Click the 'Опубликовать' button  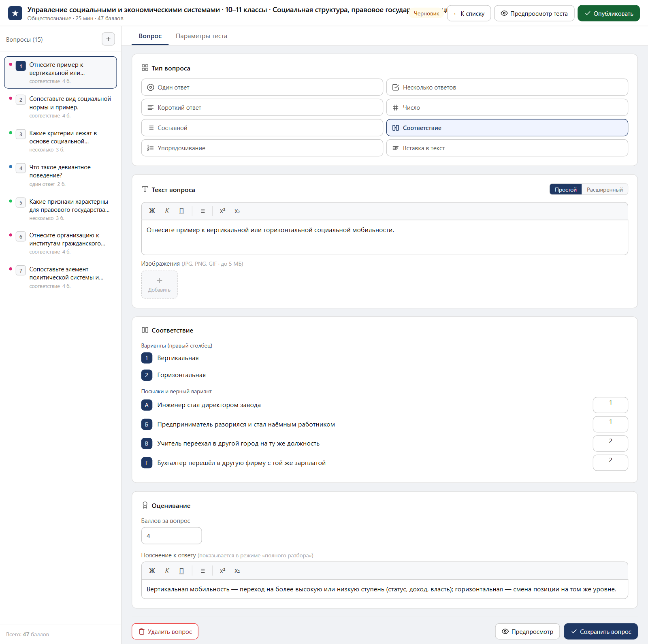[x=609, y=13]
